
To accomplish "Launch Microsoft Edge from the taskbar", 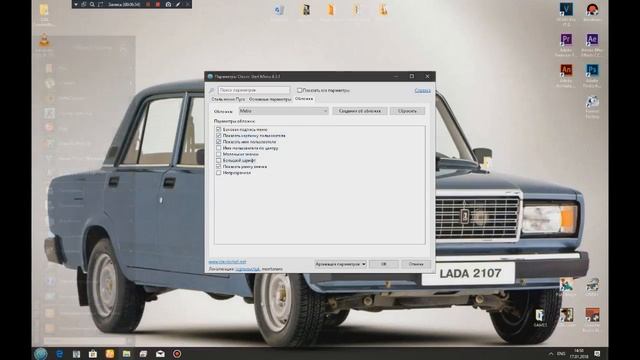I will click(60, 354).
